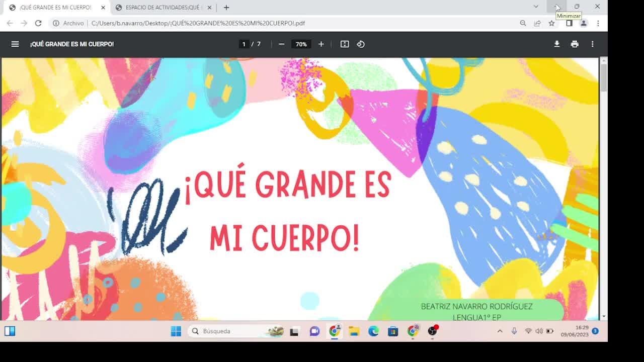Viewport: 644px width, 362px height.
Task: Open the PDF viewer more actions menu
Action: coord(592,44)
